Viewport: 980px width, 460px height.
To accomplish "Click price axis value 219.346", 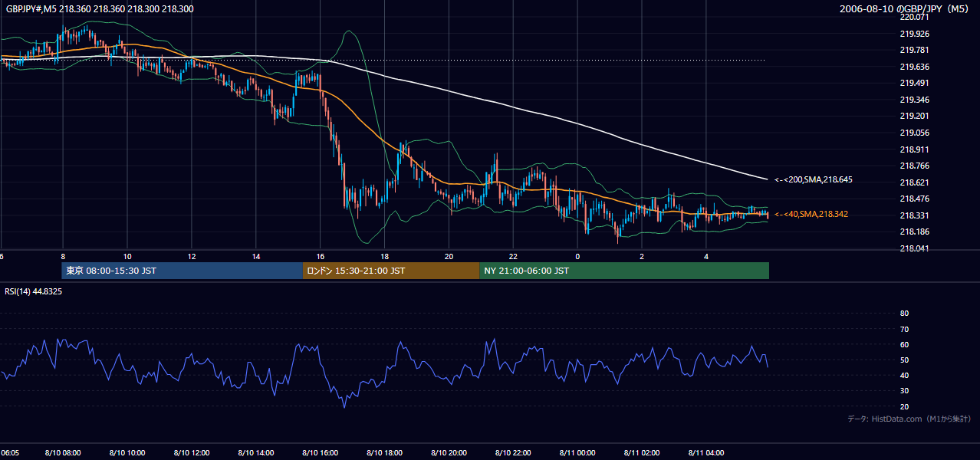I will pyautogui.click(x=915, y=100).
